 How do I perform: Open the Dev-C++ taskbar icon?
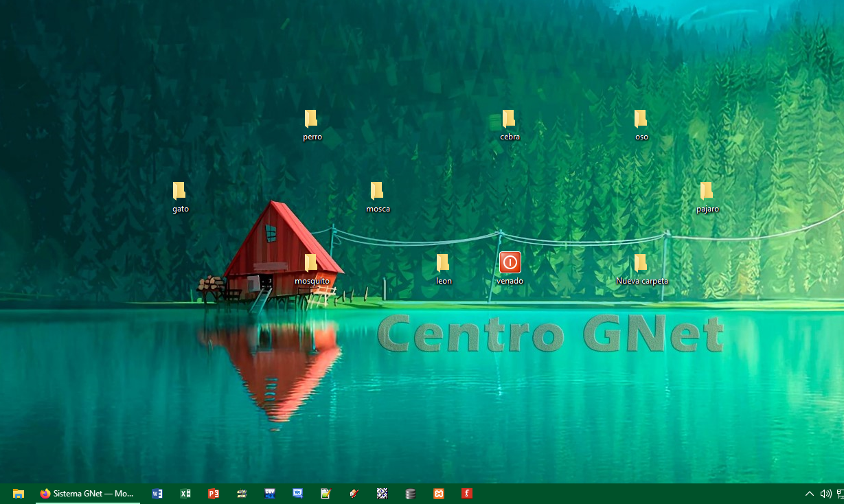point(270,494)
